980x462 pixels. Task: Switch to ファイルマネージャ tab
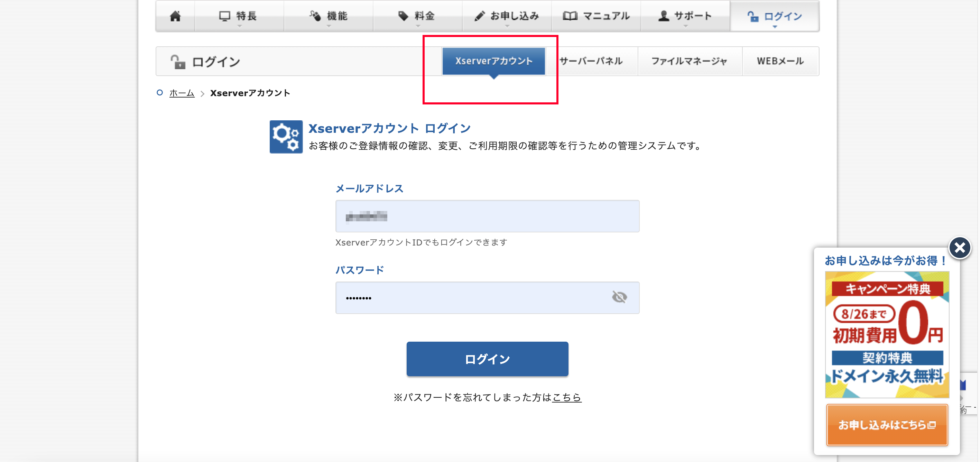click(689, 61)
